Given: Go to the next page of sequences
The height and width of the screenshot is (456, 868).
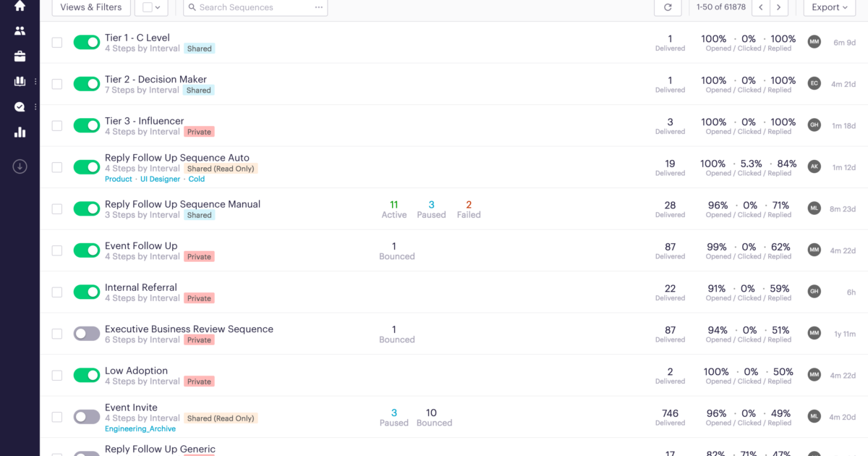Looking at the screenshot, I should point(778,8).
